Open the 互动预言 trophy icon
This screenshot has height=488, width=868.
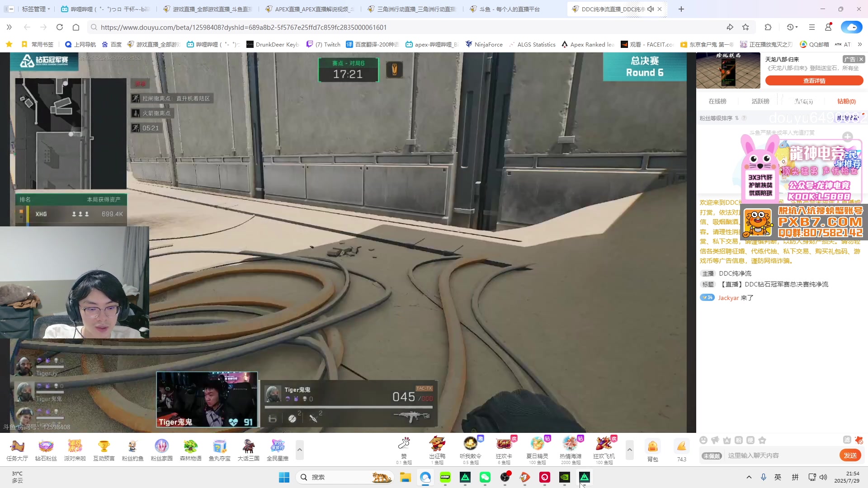tap(104, 450)
